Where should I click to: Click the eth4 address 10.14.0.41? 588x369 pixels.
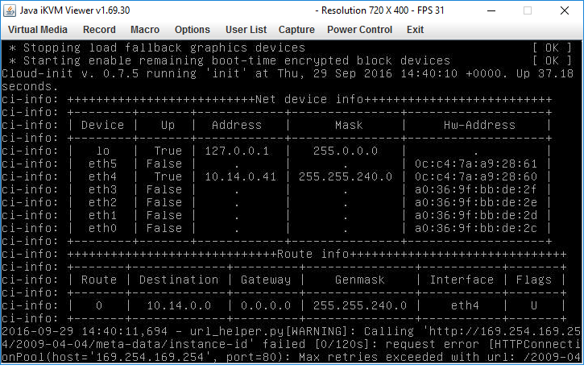[x=240, y=176]
